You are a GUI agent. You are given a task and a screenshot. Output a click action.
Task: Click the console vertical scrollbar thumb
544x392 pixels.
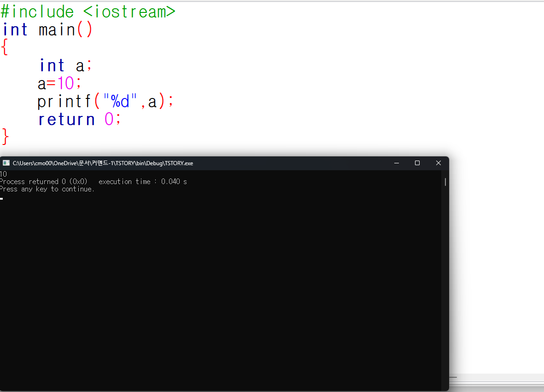[445, 182]
